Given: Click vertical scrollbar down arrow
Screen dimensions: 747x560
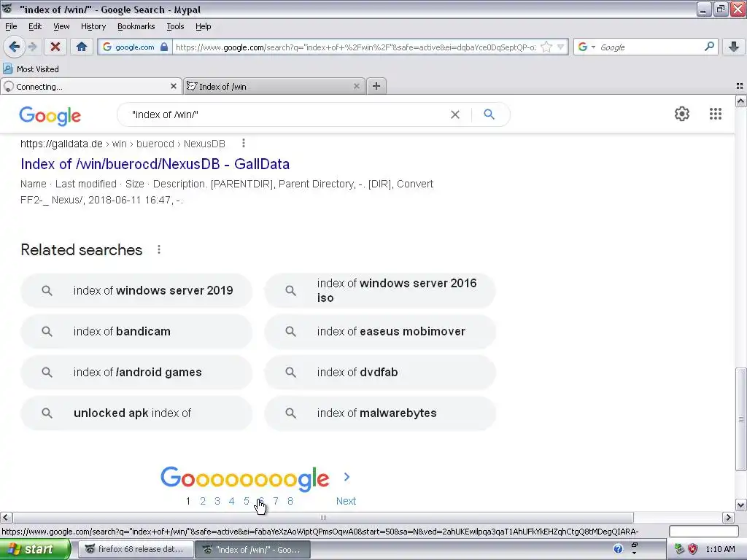Looking at the screenshot, I should click(741, 505).
